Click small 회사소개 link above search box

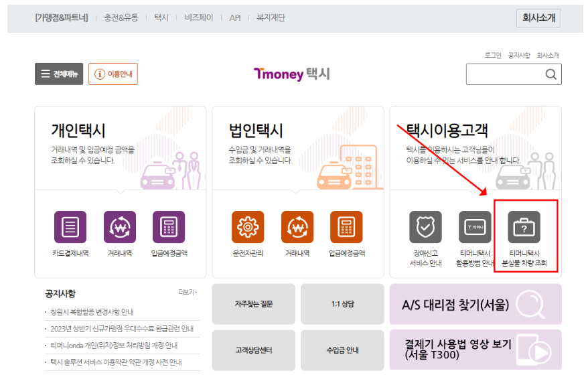(548, 55)
